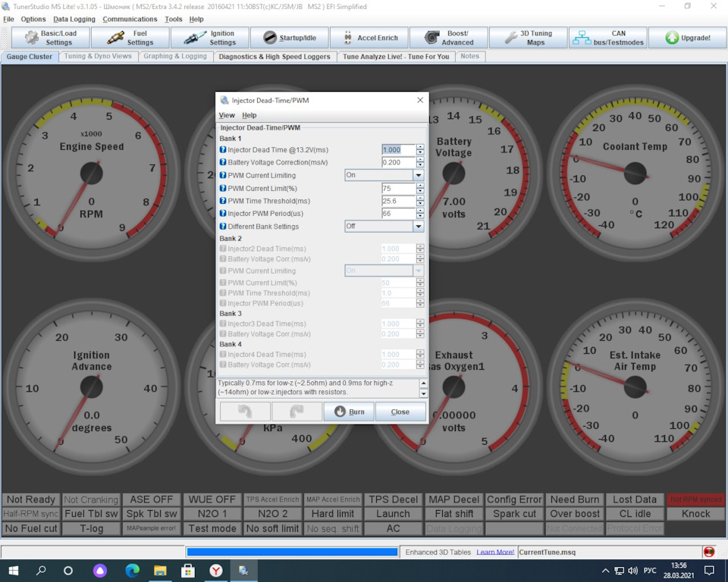
Task: Open Startup/Idle toolbar button
Action: click(289, 38)
